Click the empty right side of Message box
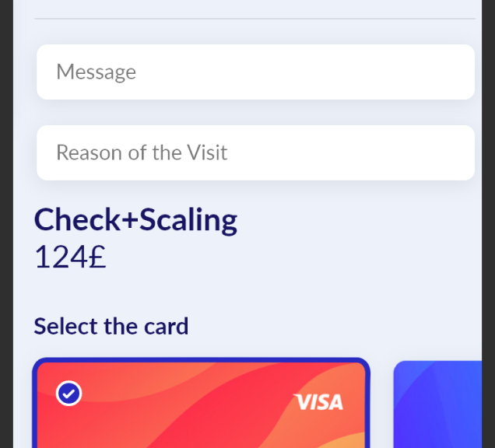 click(347, 72)
